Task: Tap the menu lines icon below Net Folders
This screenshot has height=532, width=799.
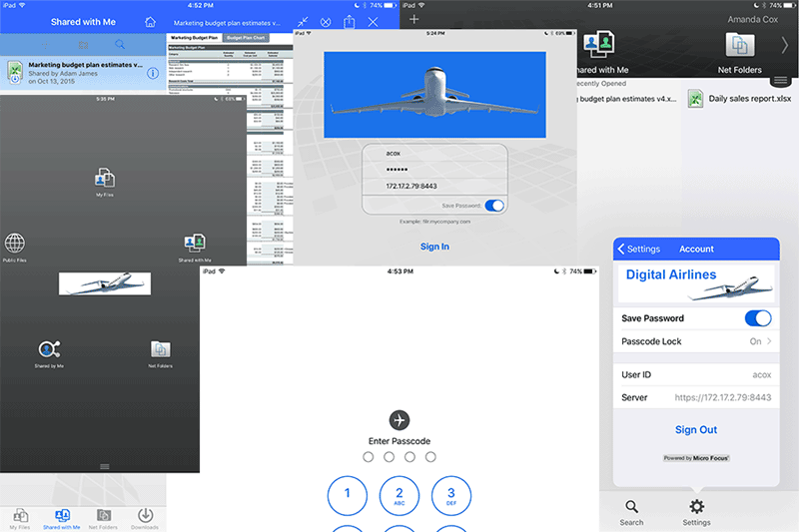Action: (780, 81)
